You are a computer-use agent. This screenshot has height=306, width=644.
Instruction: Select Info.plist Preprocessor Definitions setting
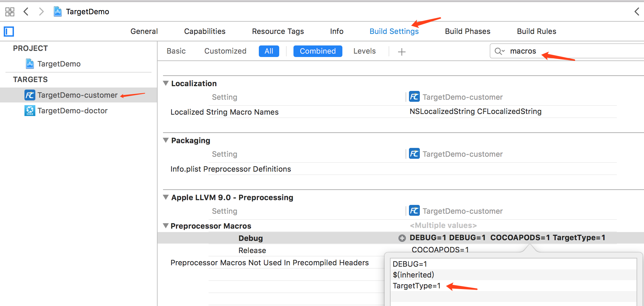pos(231,169)
